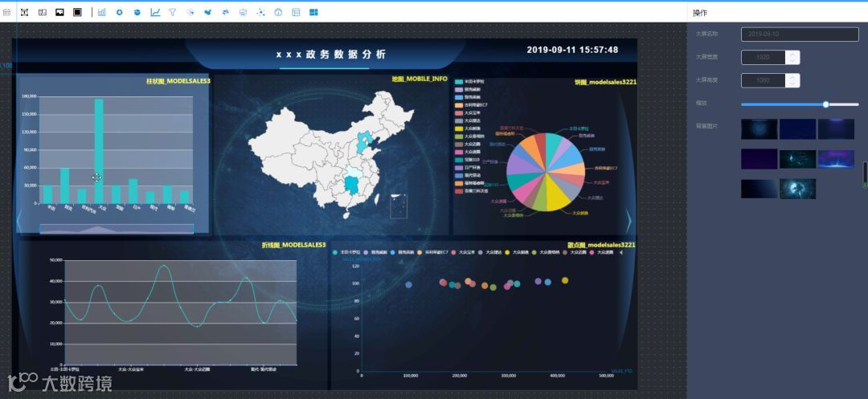Click the highlighted blue province on the map
This screenshot has width=868, height=399.
[351, 185]
